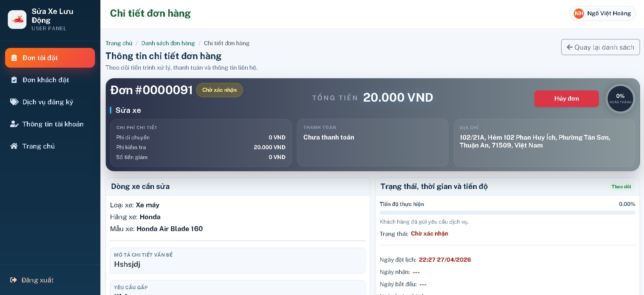Click the NH user avatar
Image resolution: width=644 pixels, height=295 pixels.
(579, 13)
